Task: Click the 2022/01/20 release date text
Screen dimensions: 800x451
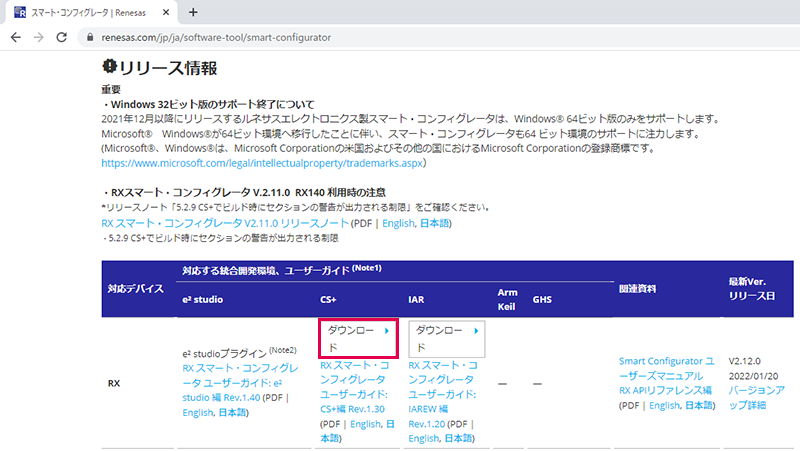Action: [x=753, y=376]
